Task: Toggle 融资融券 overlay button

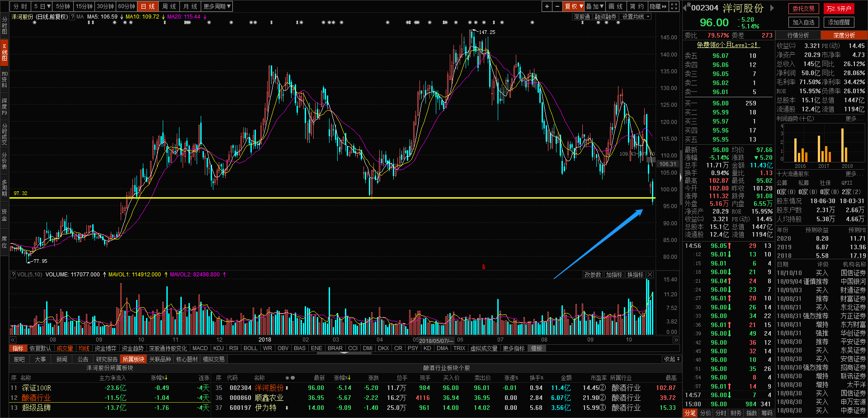Action: [x=605, y=17]
